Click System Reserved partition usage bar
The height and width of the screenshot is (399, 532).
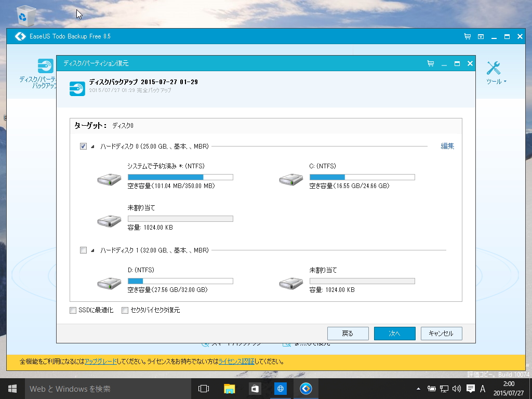coord(180,177)
